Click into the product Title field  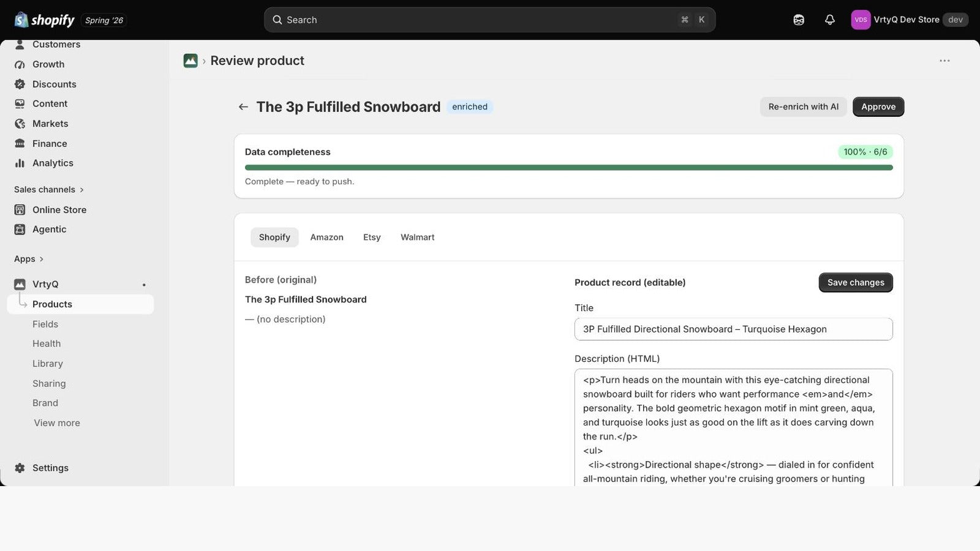click(x=733, y=329)
